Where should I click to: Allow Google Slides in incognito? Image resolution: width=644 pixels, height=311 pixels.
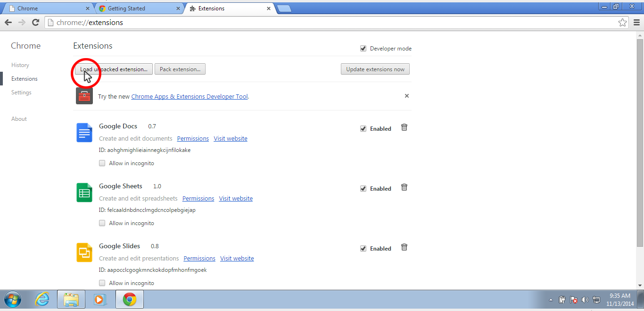(x=102, y=283)
